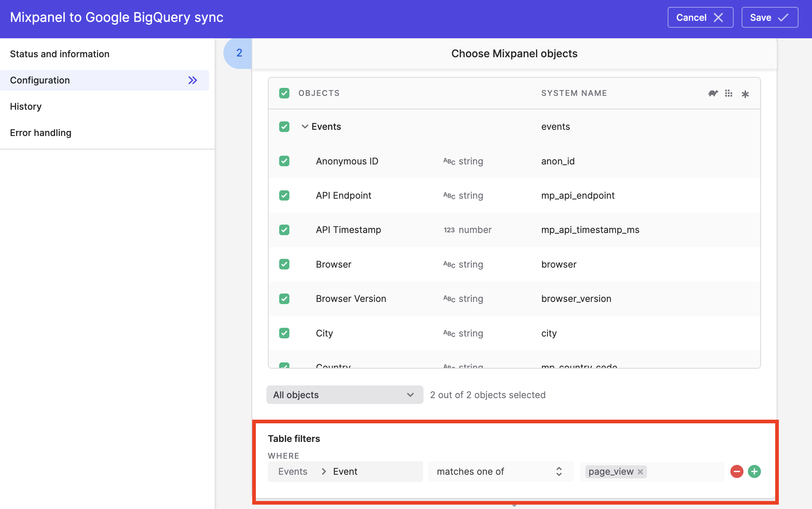The height and width of the screenshot is (509, 812).
Task: Toggle the select-all OBJECTS checkbox
Action: pyautogui.click(x=284, y=93)
